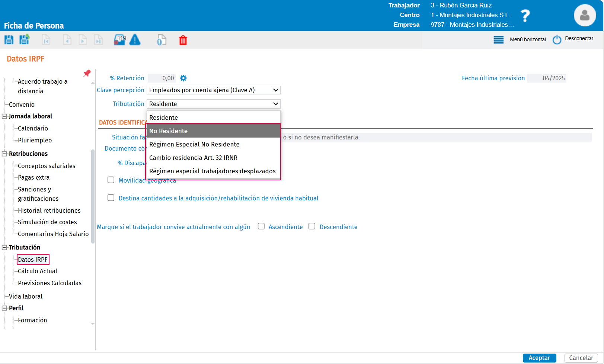
Task: Collapse the Jornada laboral tree node
Action: 4,116
